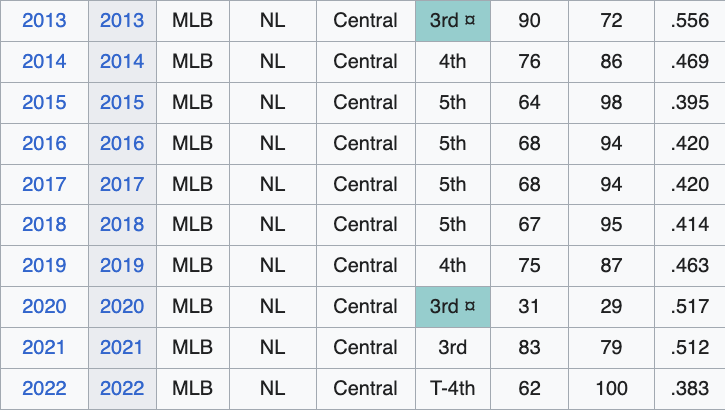Select the .395 percentage cell
Viewport: 725px width, 410px height.
pyautogui.click(x=690, y=102)
